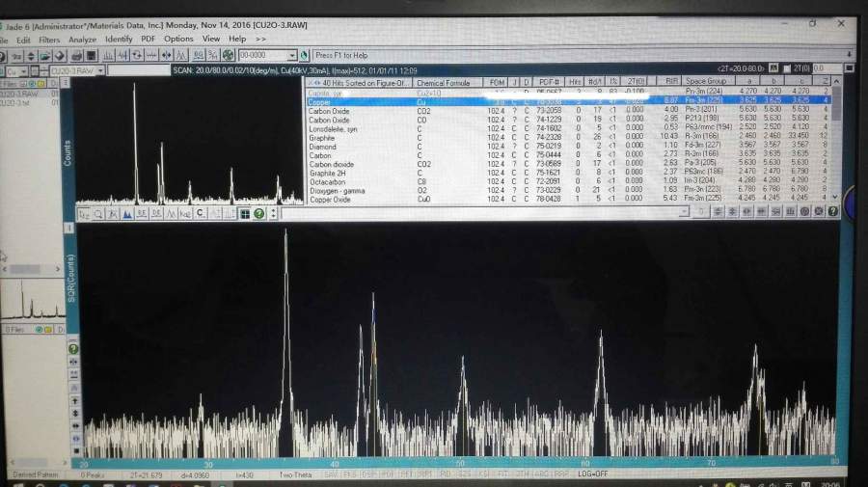Viewport: 868px width, 487px height.
Task: Select the Dioxygen - gamma hit row
Action: pyautogui.click(x=568, y=190)
